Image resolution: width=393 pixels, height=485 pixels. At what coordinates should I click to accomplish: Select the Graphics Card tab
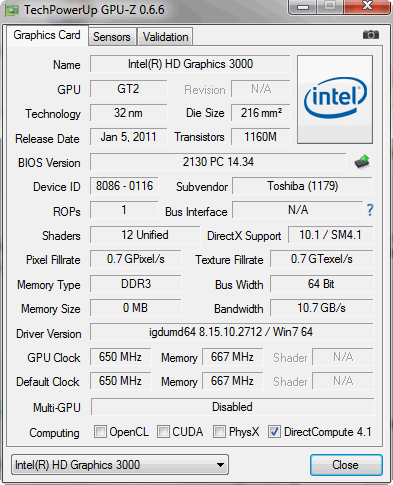click(x=47, y=35)
